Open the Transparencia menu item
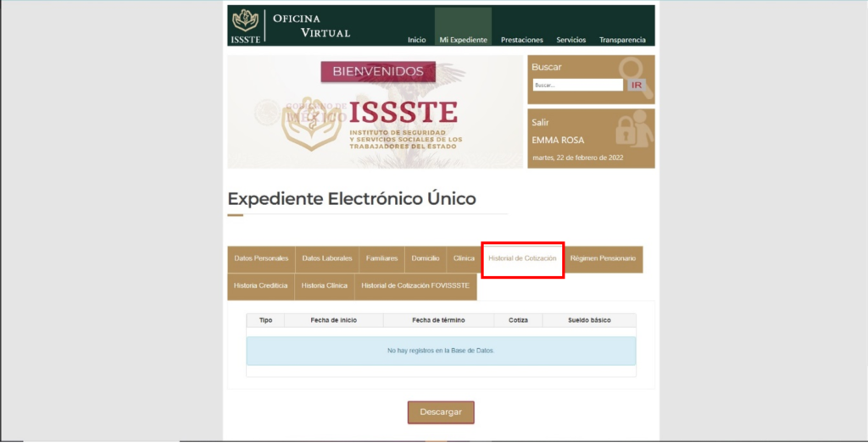 pos(622,40)
